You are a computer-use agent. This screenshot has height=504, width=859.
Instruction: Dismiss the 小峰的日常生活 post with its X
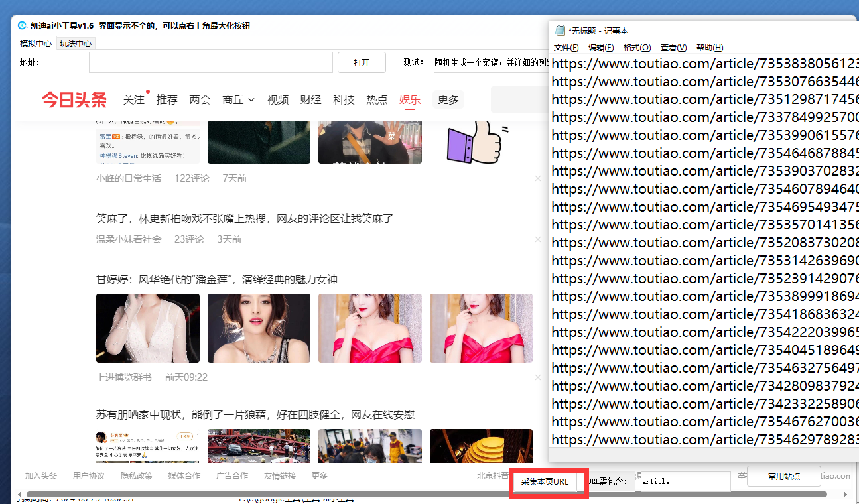pos(538,178)
